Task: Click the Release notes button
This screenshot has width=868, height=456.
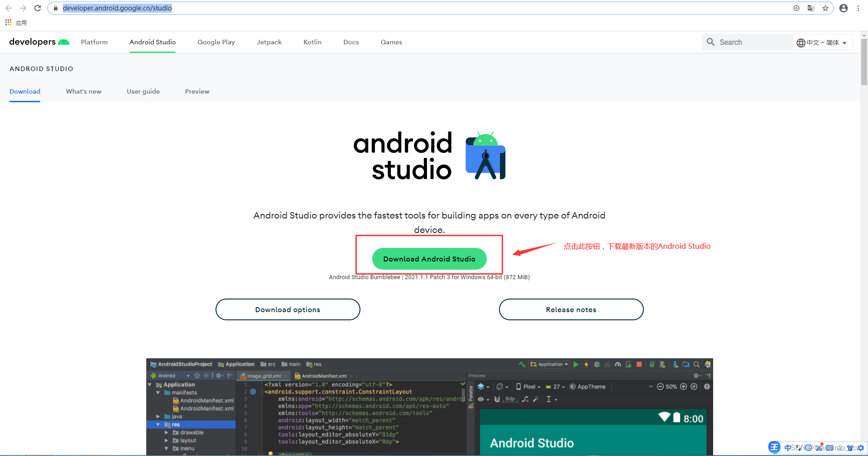Action: (x=571, y=309)
